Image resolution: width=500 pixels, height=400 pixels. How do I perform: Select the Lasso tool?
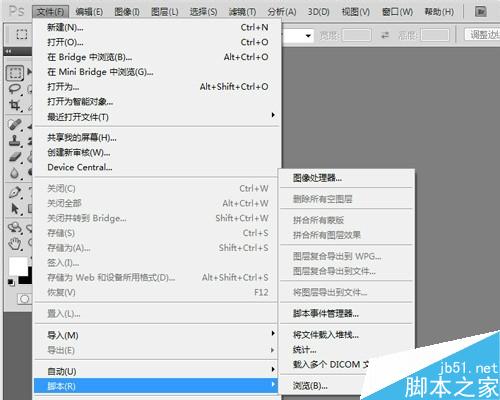tap(15, 89)
